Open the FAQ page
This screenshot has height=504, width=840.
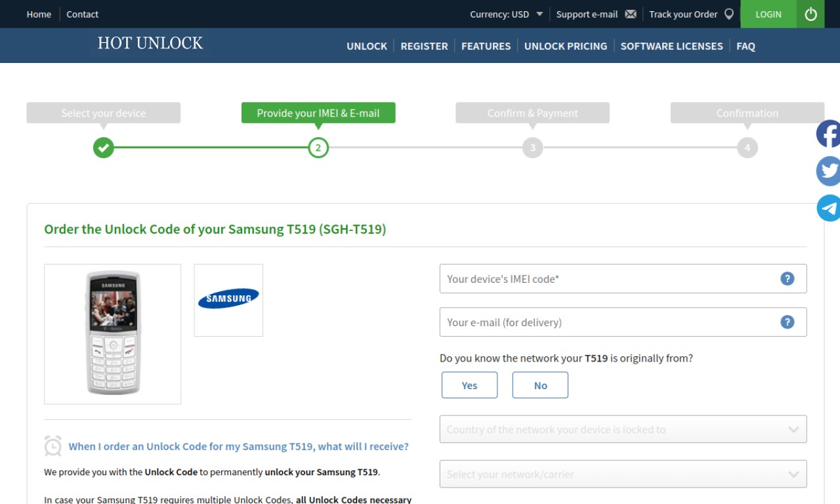pyautogui.click(x=745, y=46)
